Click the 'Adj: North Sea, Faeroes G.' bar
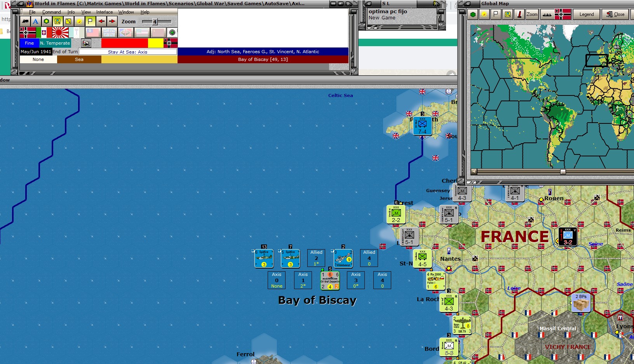Image resolution: width=634 pixels, height=364 pixels. tap(263, 52)
